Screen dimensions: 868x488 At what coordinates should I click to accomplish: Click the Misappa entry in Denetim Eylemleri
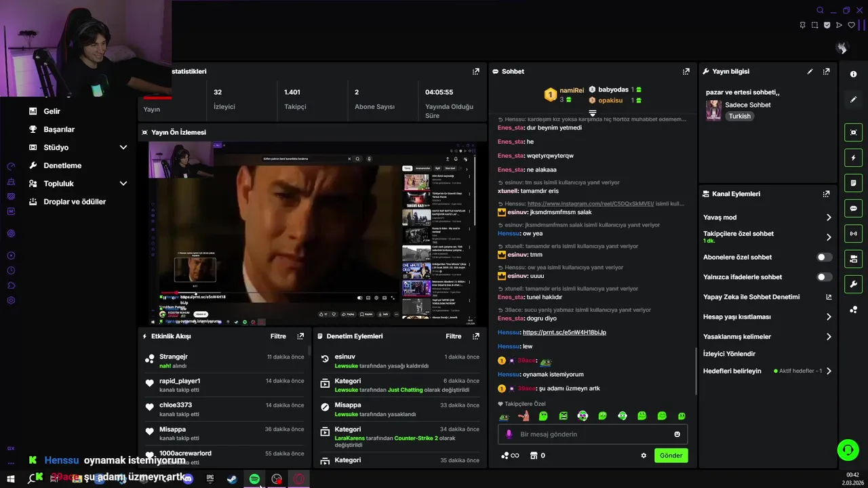400,409
